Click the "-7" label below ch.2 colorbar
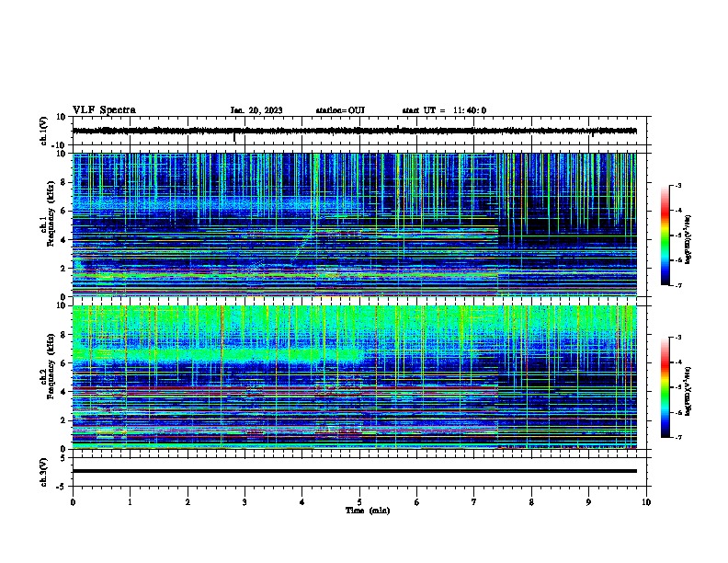728x563 pixels. click(677, 438)
